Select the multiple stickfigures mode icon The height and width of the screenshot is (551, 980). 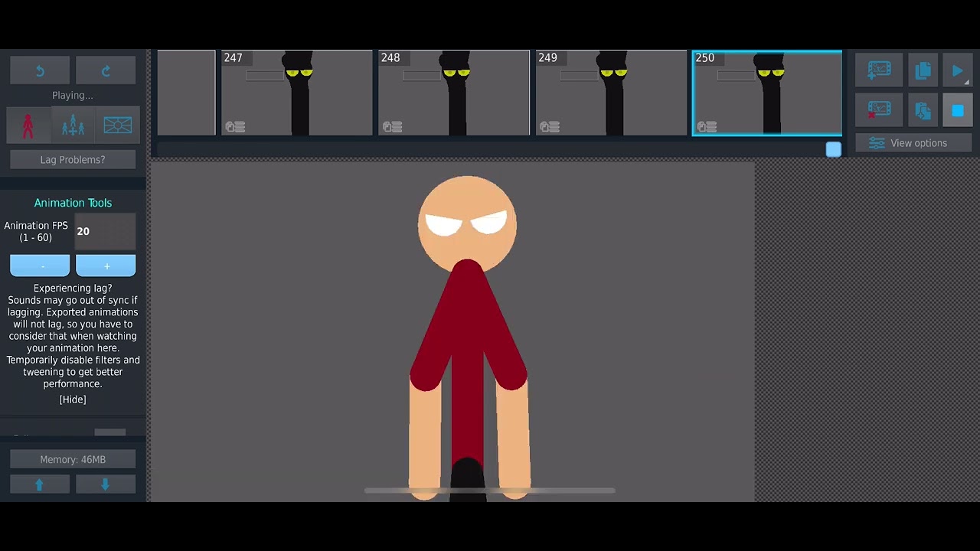pos(73,126)
